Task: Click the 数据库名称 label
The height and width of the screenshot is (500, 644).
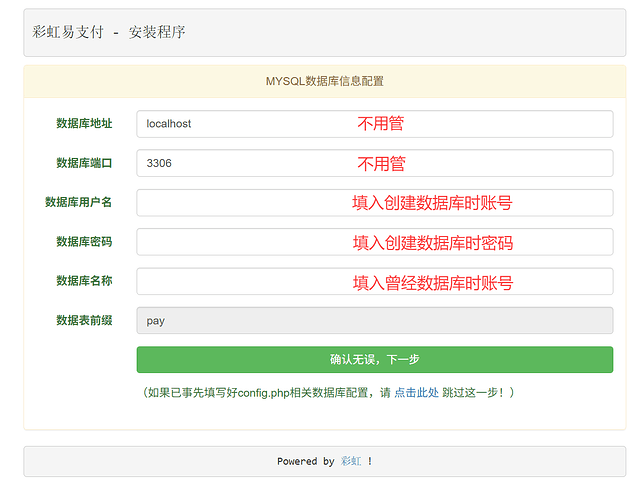Action: (84, 282)
